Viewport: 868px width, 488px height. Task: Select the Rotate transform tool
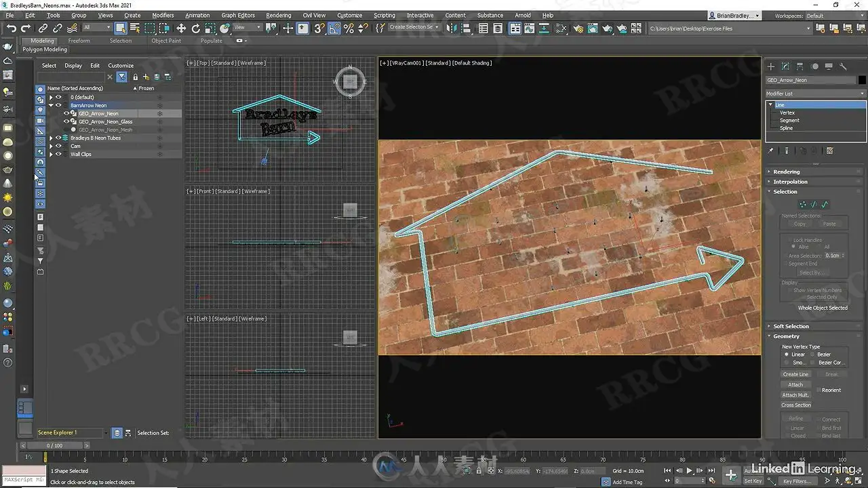pyautogui.click(x=196, y=28)
